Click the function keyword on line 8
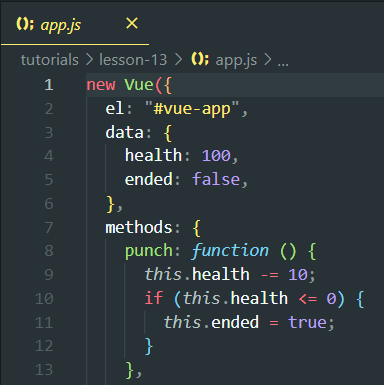This screenshot has width=384, height=385. click(x=230, y=251)
